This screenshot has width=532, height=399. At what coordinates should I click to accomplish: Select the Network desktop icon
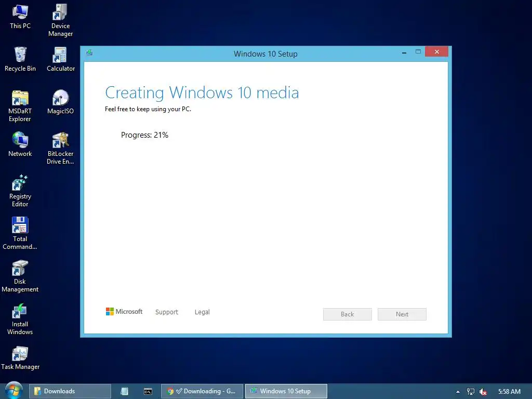(20, 144)
